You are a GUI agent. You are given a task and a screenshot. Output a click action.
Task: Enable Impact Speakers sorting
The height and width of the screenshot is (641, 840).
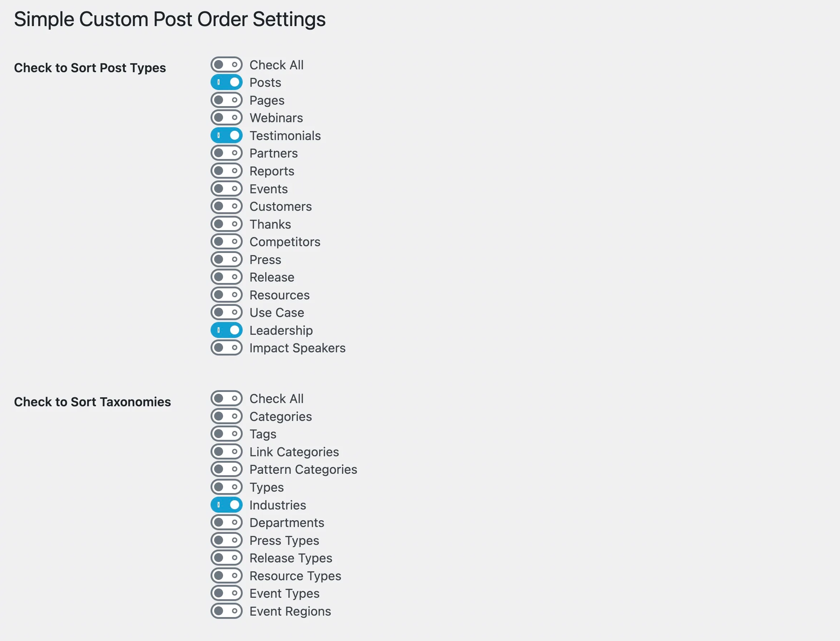click(226, 348)
